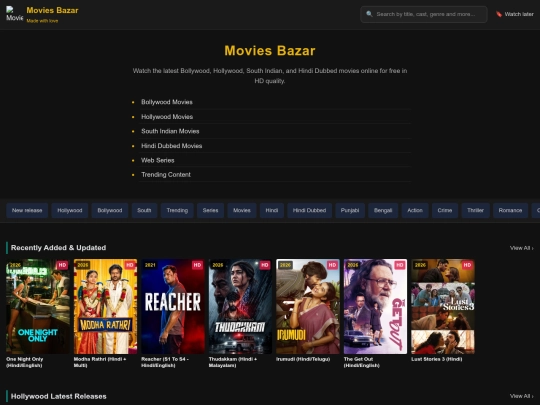Viewport: 540px width, 405px height.
Task: Select the New release category chip
Action: [x=27, y=210]
